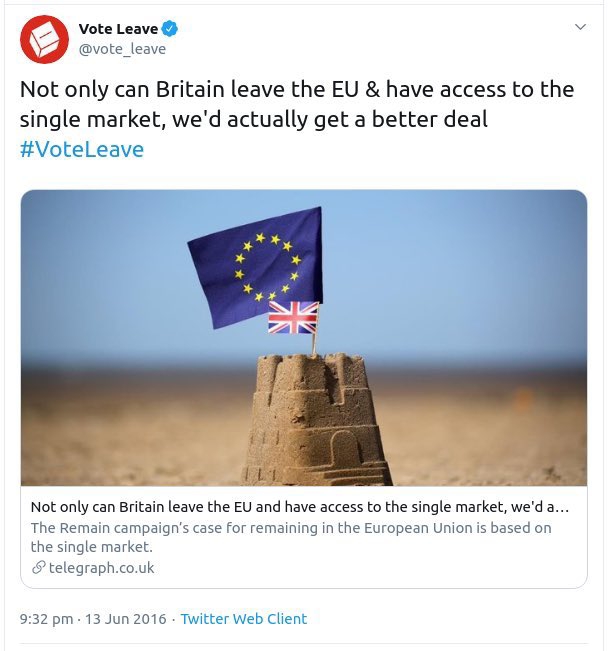Expand the tweet options chevron
The width and height of the screenshot is (610, 651).
click(x=580, y=27)
